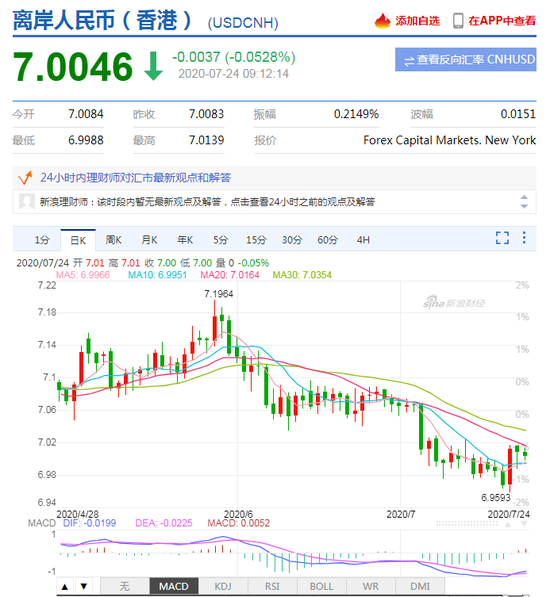Click the dotted chart range slider near 2020/7/24
This screenshot has width=550, height=597.
[467, 524]
